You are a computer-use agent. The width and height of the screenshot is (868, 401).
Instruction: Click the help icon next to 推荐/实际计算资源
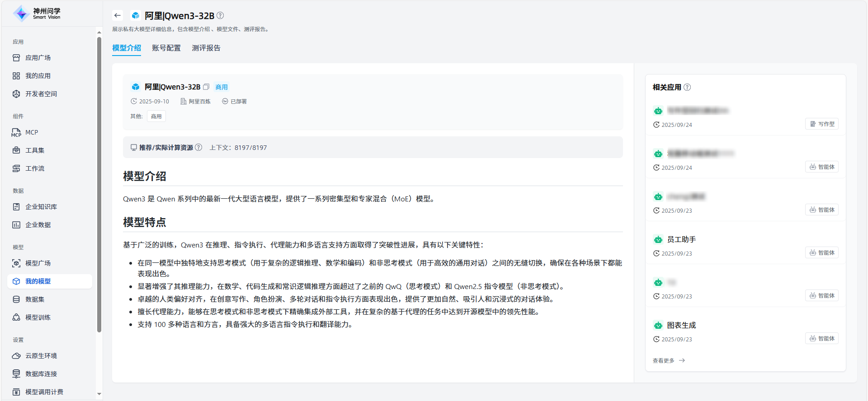click(198, 148)
